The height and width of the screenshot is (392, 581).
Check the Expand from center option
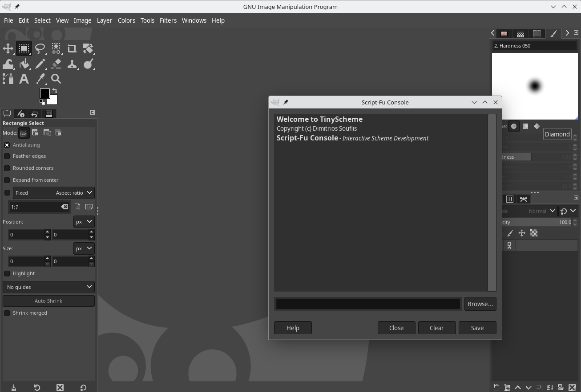[7, 180]
